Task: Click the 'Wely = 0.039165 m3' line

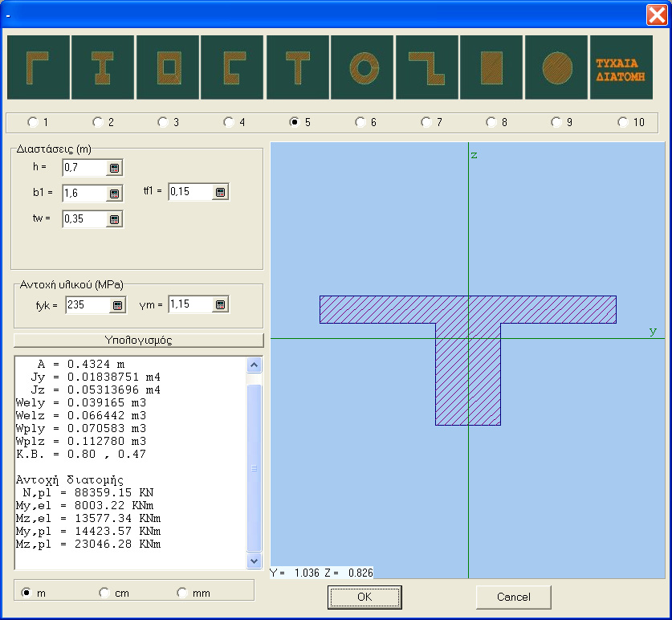Action: [x=81, y=403]
